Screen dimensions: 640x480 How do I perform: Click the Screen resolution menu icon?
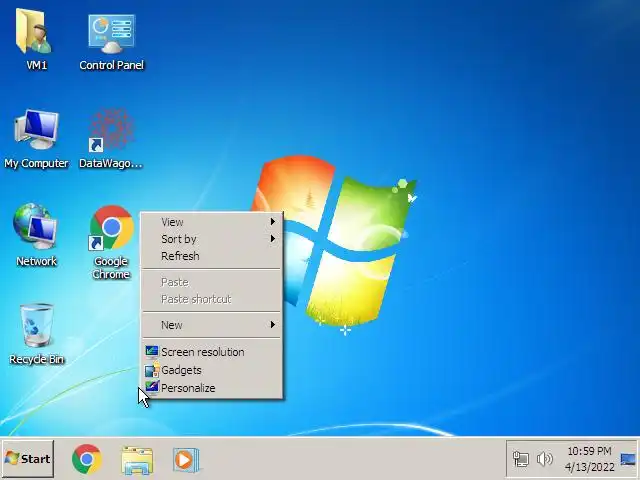click(152, 351)
